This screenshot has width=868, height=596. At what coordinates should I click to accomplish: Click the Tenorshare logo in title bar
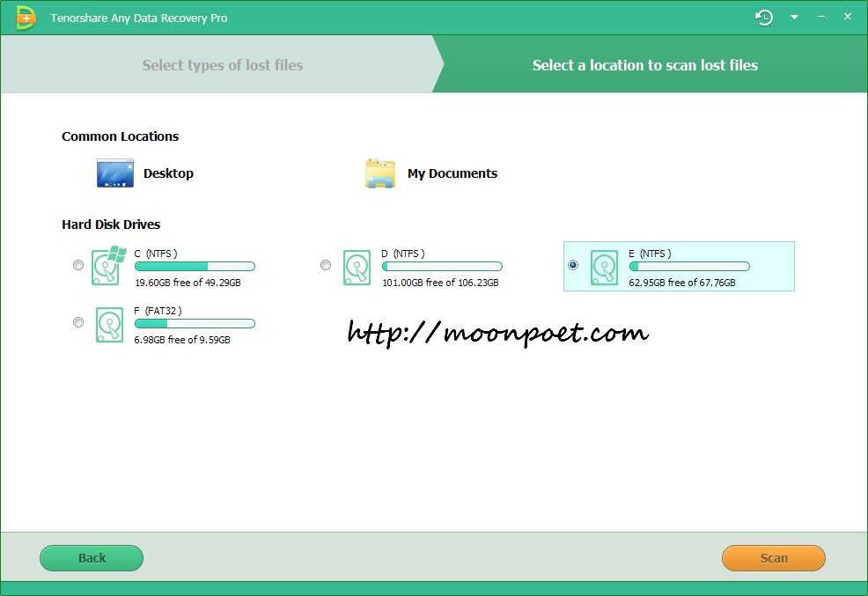pos(26,17)
